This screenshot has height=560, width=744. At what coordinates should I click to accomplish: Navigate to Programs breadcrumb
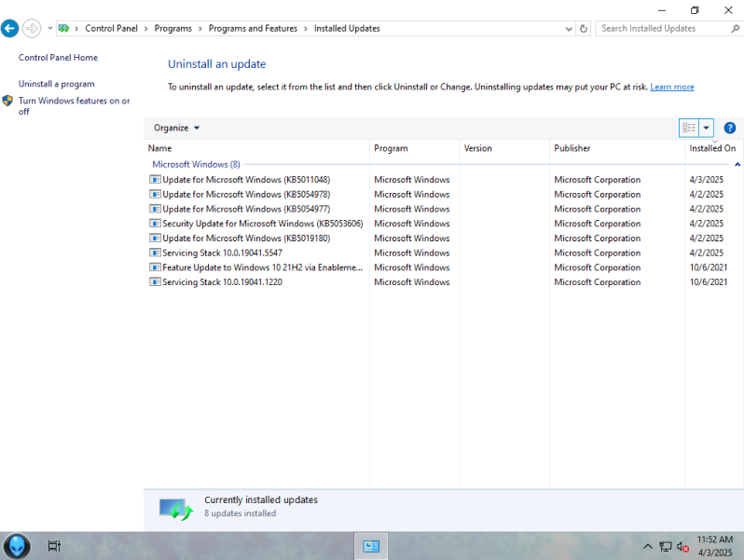tap(172, 29)
